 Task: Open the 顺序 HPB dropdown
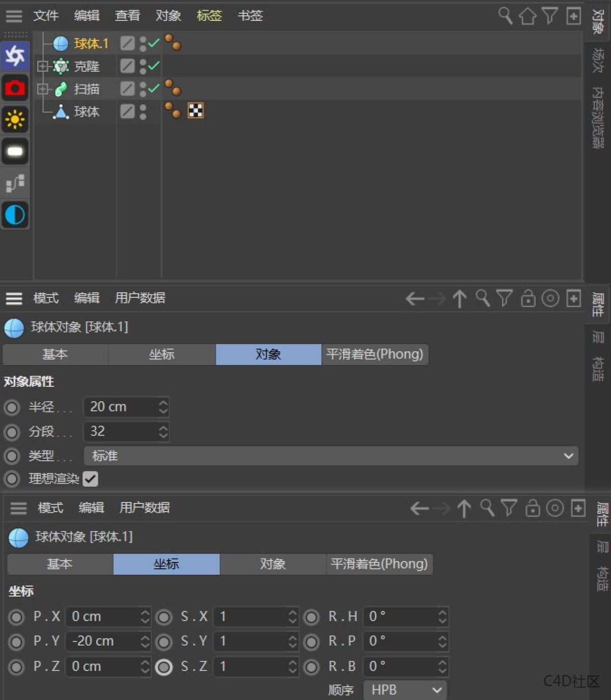click(405, 690)
